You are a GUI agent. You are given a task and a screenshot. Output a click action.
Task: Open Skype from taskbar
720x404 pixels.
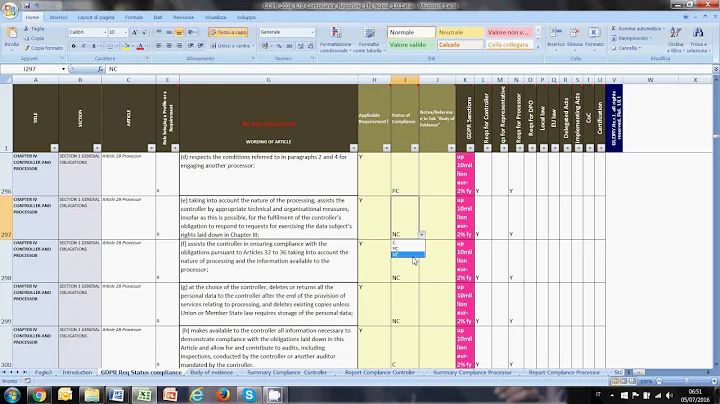tap(249, 395)
